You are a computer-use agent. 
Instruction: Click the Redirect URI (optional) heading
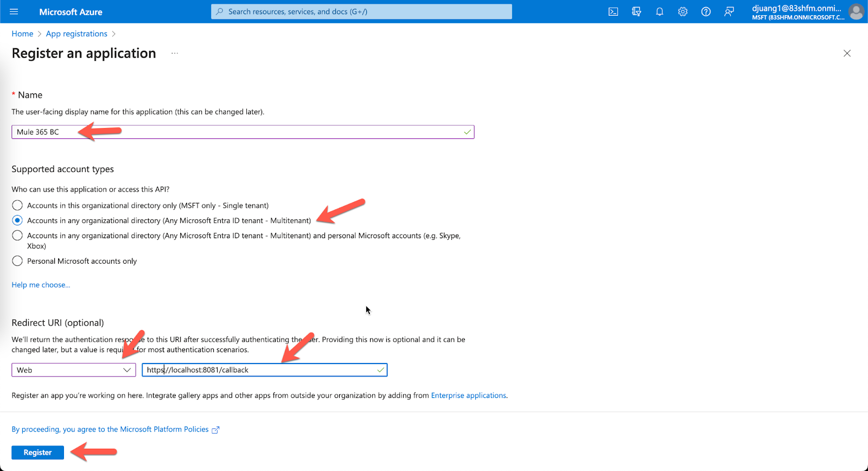[x=58, y=323]
